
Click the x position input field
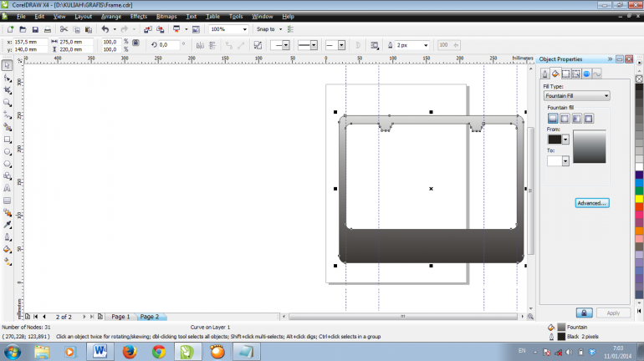29,42
